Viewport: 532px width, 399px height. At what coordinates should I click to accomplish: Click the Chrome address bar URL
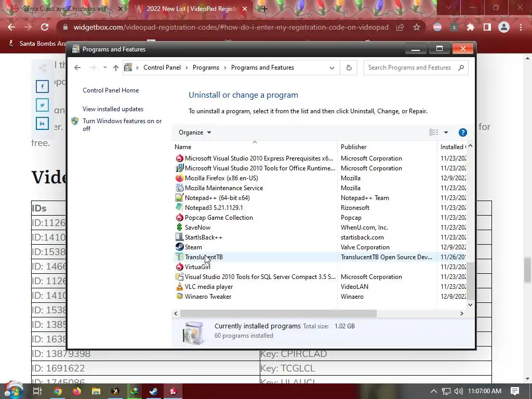pyautogui.click(x=231, y=27)
